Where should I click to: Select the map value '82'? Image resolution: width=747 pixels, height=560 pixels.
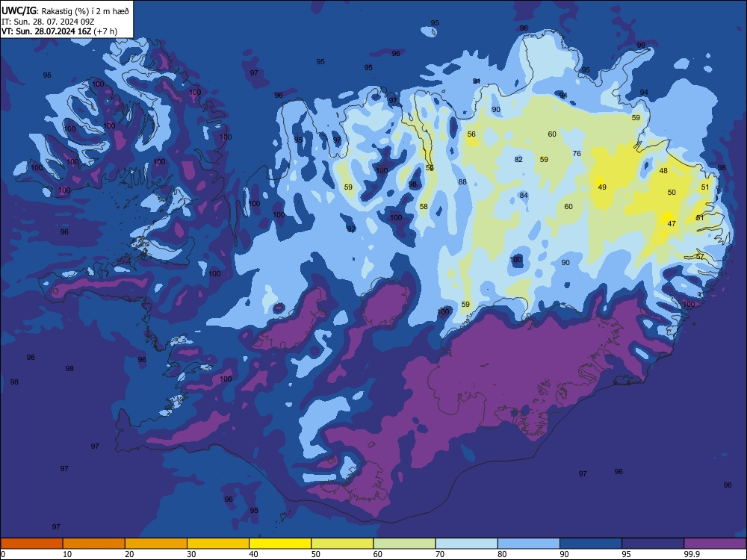pos(518,160)
